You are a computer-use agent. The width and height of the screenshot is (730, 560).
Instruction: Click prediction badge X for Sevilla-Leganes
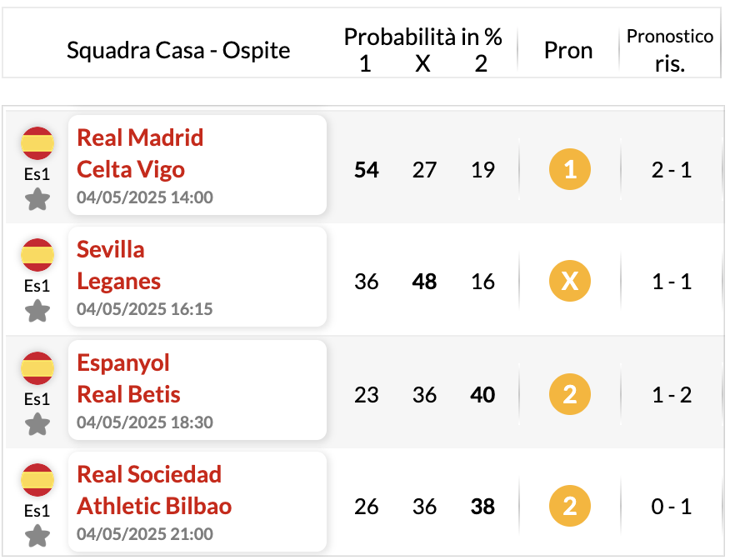point(570,281)
